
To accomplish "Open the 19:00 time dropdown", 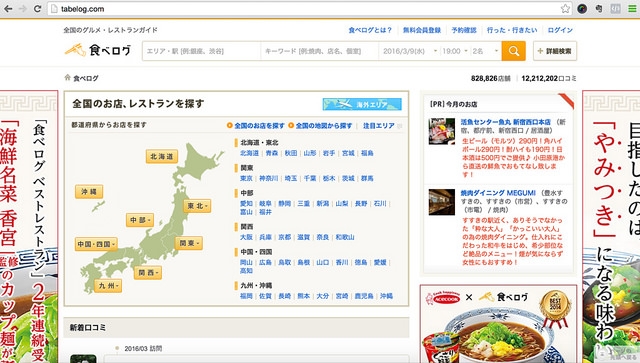I will coord(455,51).
